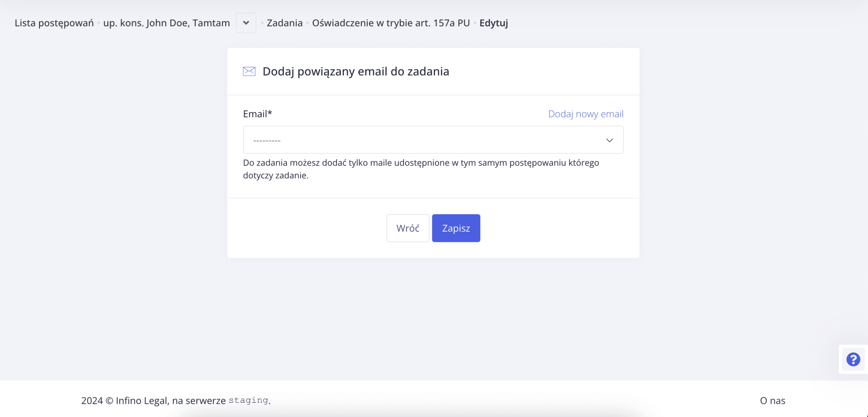Click the envelope icon beside the form title
The image size is (868, 417).
pos(249,71)
